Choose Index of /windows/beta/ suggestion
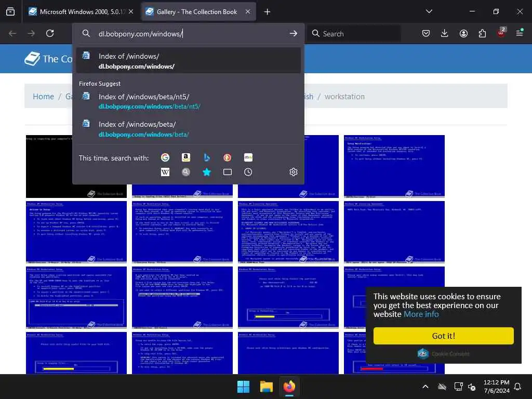This screenshot has width=532, height=399. pos(188,129)
